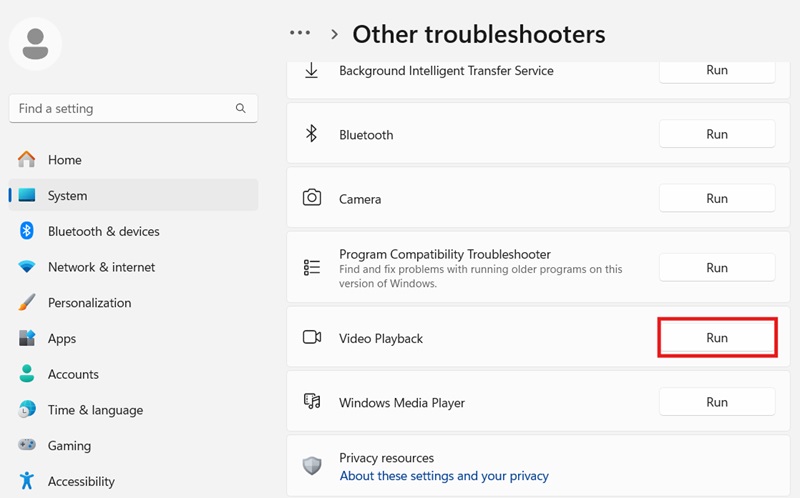Image resolution: width=800 pixels, height=498 pixels.
Task: Click the Background Intelligent Transfer Service label
Action: click(x=446, y=70)
